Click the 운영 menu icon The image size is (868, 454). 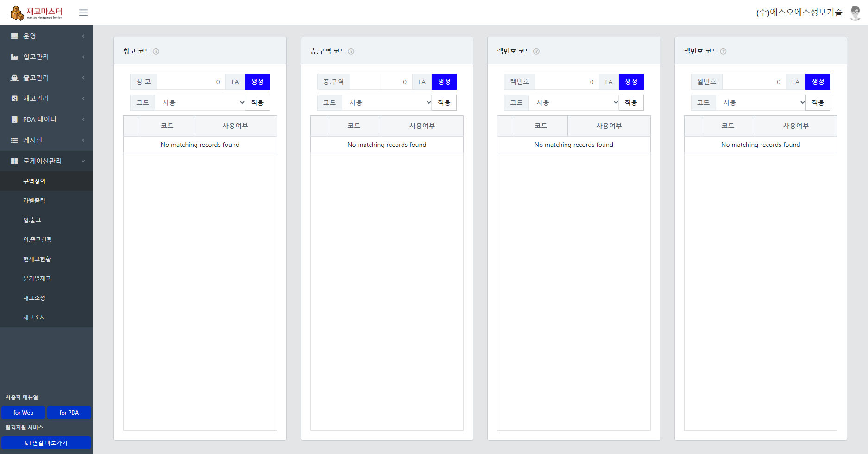(14, 36)
